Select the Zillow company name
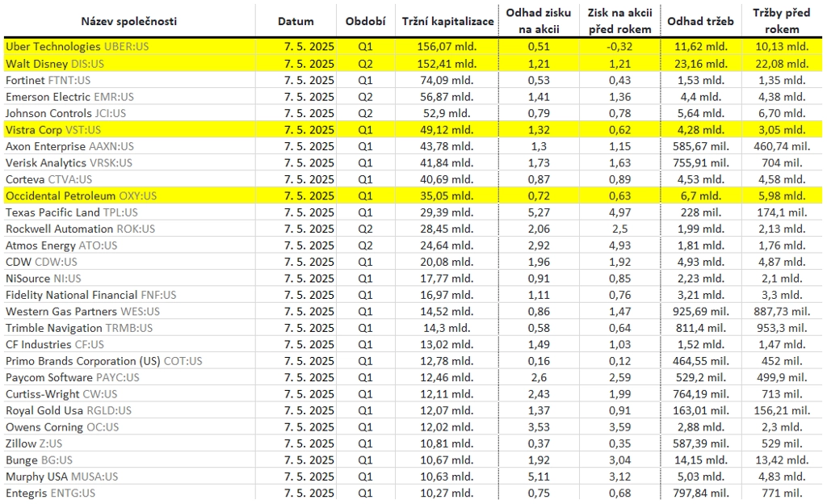827x504 pixels. [x=21, y=443]
